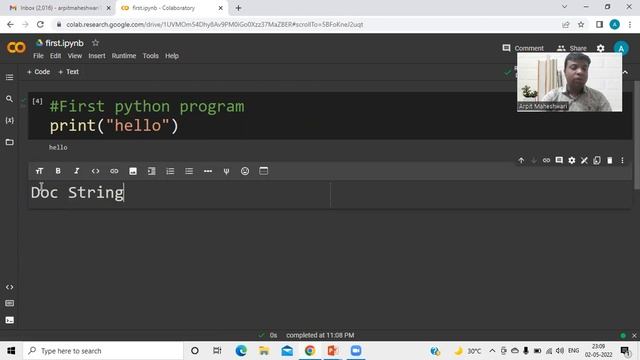640x360 pixels.
Task: Open a new browser tab
Action: [238, 8]
